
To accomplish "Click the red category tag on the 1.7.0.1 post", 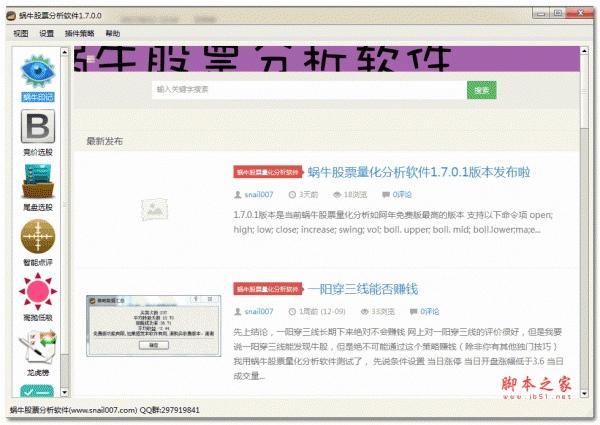I will (x=268, y=172).
